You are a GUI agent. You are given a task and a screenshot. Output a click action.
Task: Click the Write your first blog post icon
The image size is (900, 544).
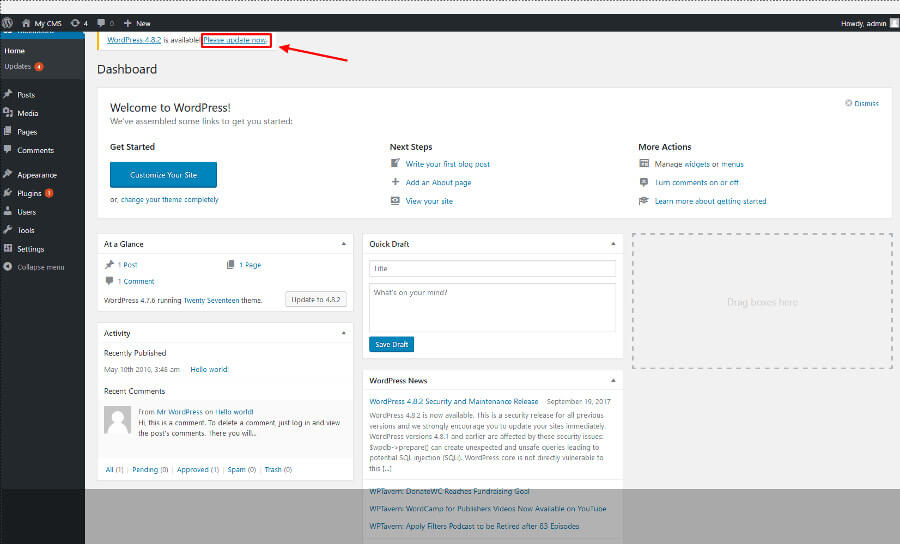click(395, 164)
